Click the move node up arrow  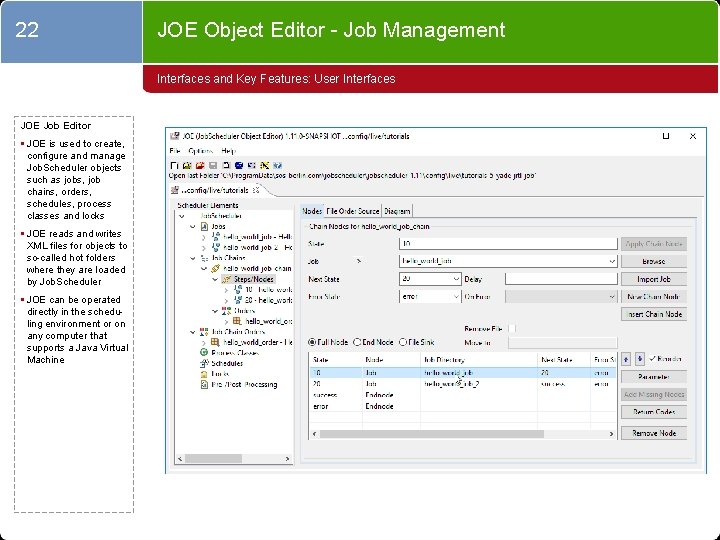click(x=626, y=359)
